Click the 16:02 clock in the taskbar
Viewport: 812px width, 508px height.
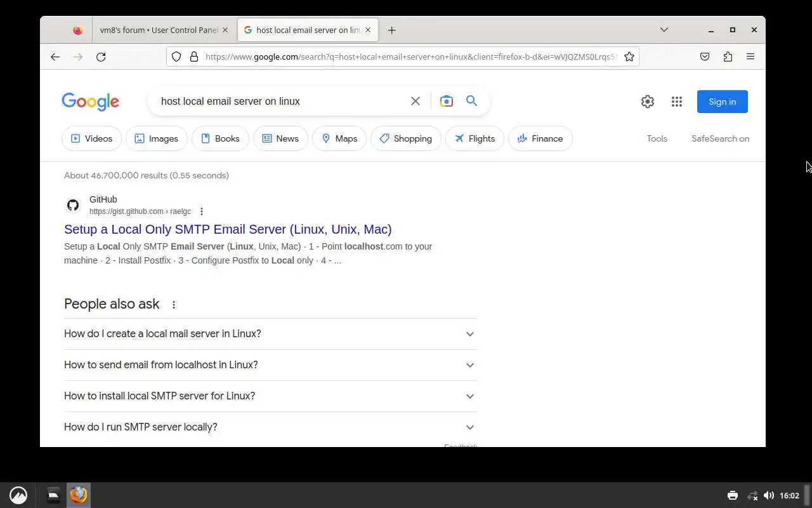(789, 495)
